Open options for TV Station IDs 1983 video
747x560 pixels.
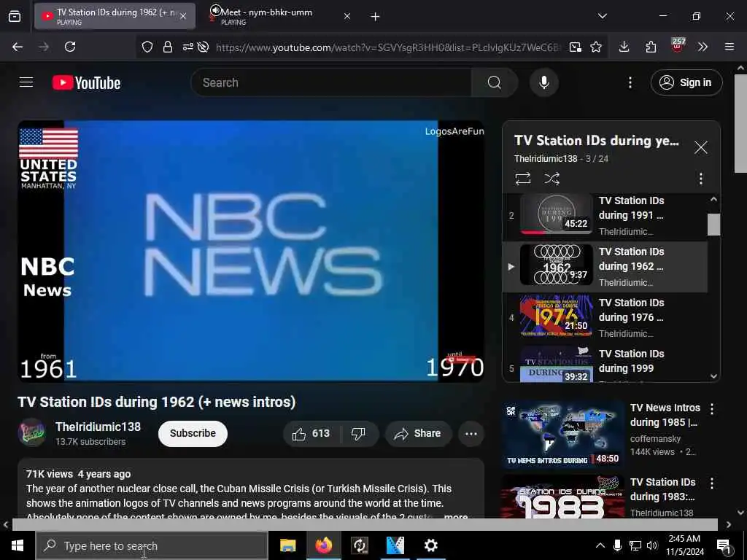(712, 484)
